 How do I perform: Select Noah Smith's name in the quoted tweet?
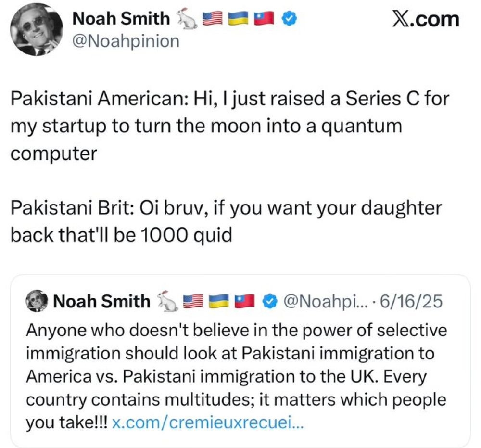(x=101, y=302)
